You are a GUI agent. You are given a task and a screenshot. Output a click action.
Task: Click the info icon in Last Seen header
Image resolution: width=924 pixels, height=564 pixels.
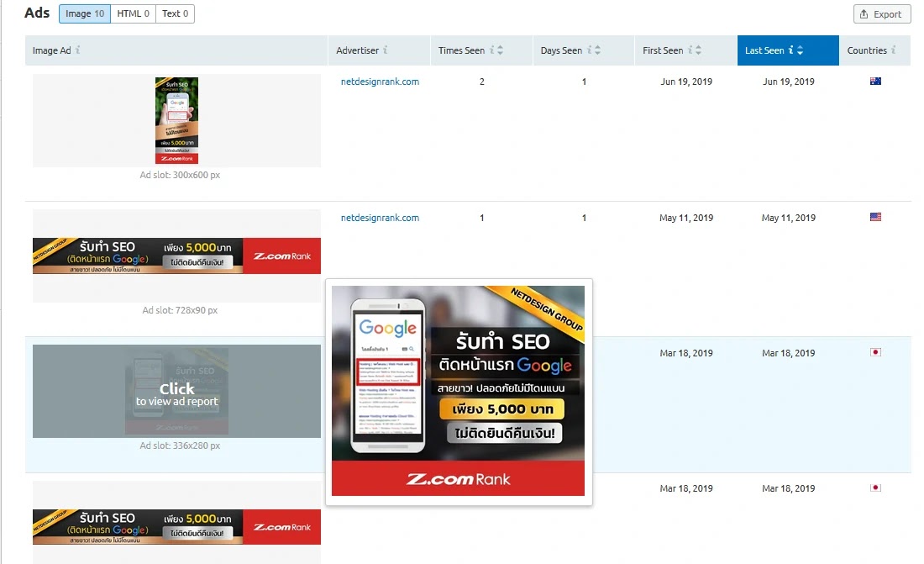(x=791, y=50)
